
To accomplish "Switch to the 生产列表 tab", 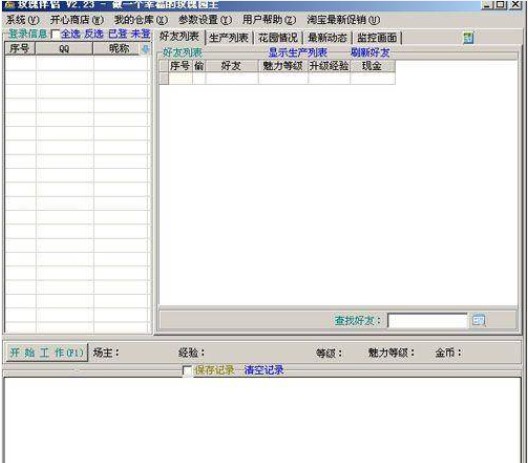I will 228,38.
